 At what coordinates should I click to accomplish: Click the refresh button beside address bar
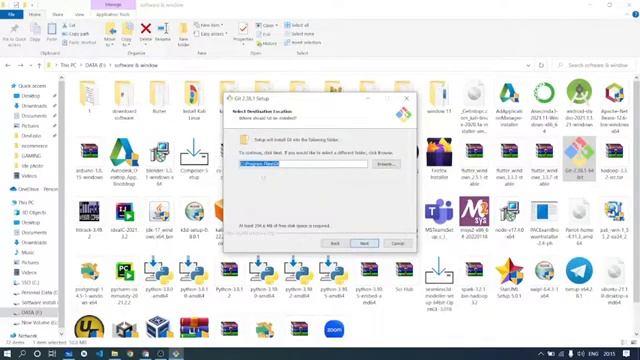click(541, 65)
